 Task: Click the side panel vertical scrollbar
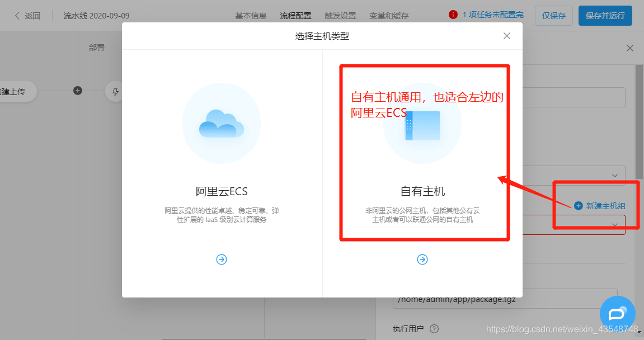[x=639, y=122]
